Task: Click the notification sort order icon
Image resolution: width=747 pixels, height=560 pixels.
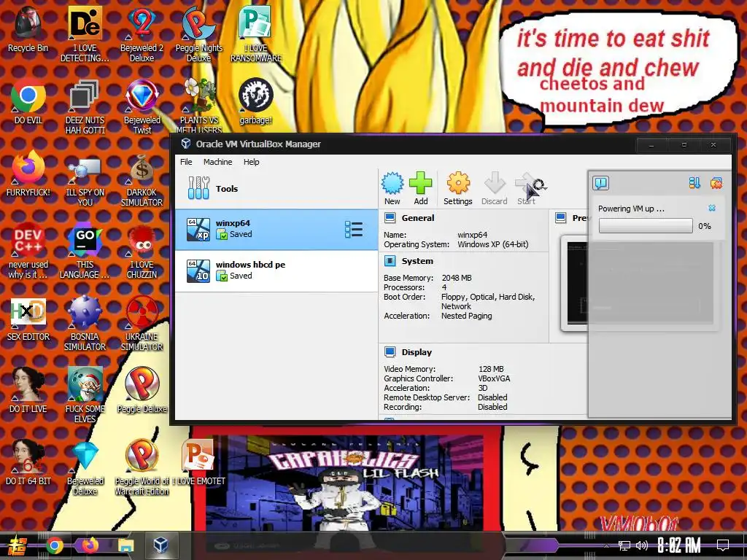Action: coord(694,183)
